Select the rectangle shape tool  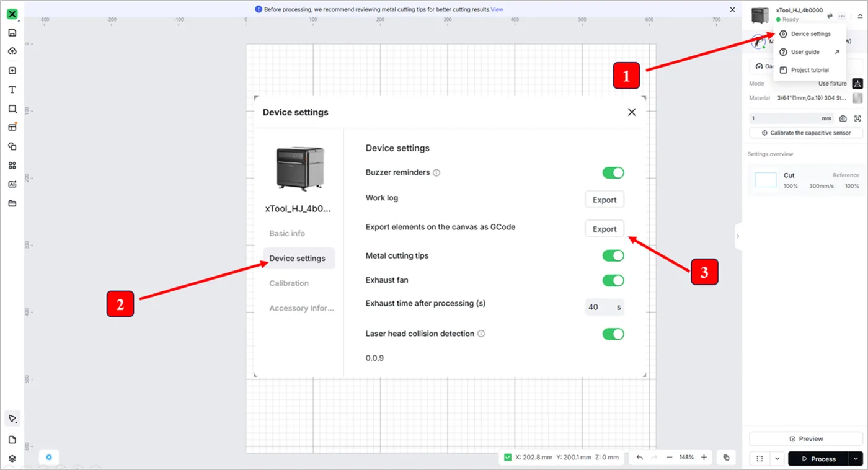pos(12,109)
